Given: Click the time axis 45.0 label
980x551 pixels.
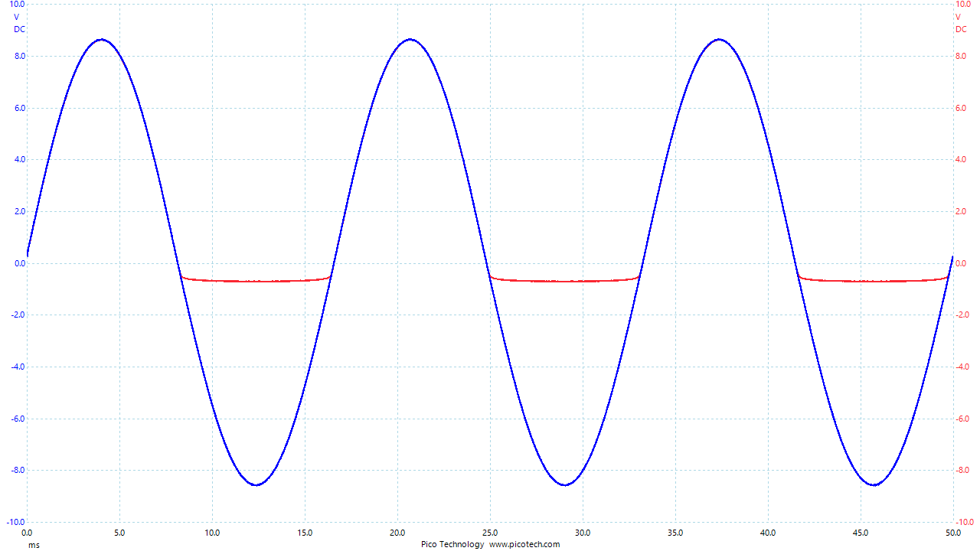Looking at the screenshot, I should click(861, 533).
